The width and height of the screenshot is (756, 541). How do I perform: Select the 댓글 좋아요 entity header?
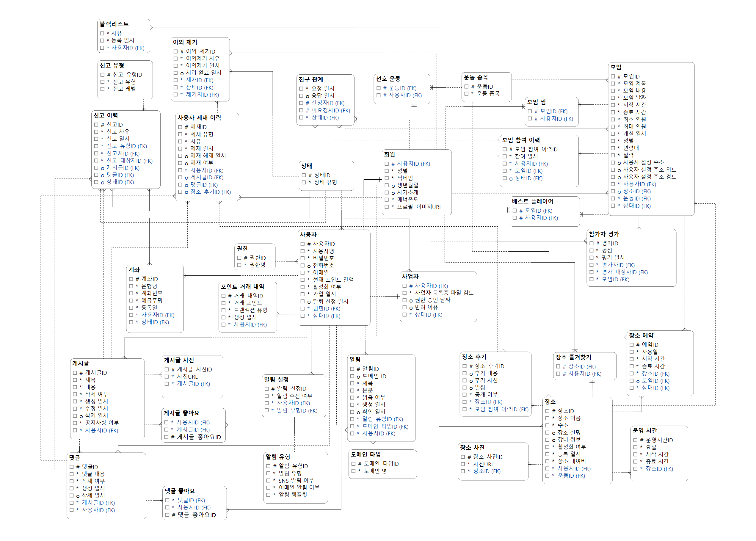(180, 491)
